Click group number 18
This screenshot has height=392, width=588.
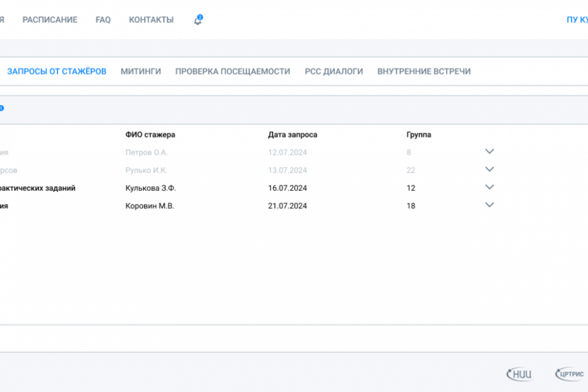coord(411,206)
